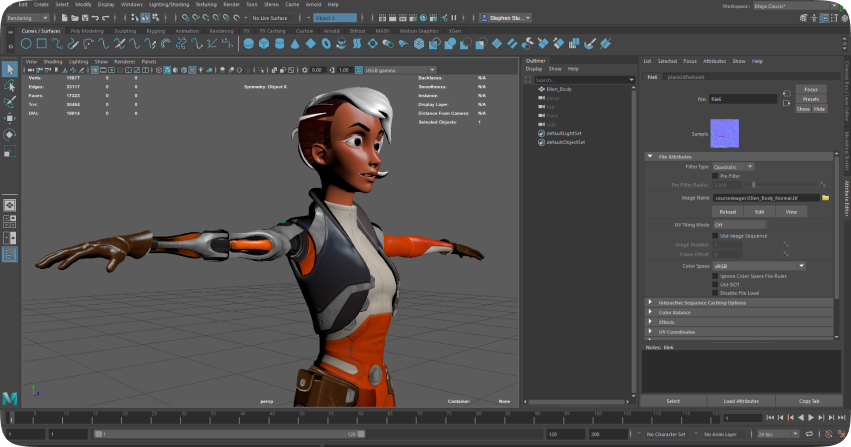Open the Rendering menu set dropdown

tap(27, 18)
